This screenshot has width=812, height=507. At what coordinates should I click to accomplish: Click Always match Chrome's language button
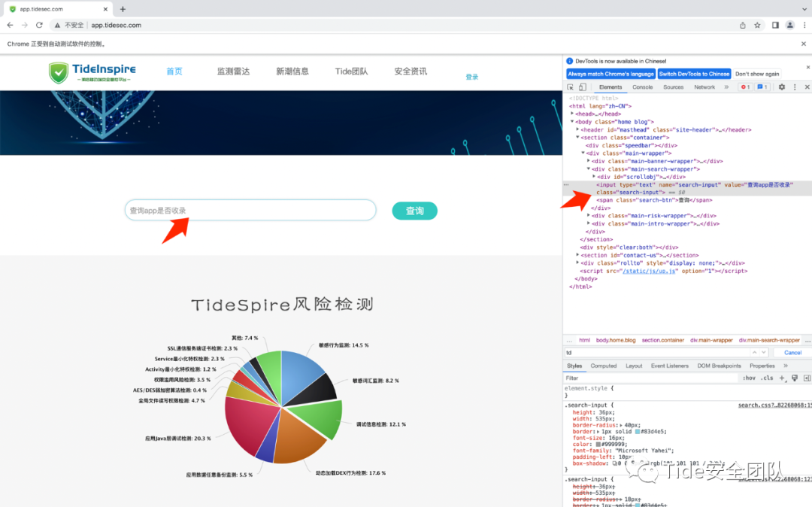(x=611, y=74)
